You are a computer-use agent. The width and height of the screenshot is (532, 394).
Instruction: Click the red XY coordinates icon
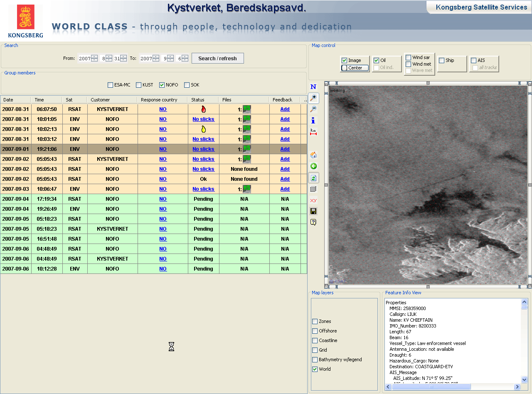click(x=313, y=200)
